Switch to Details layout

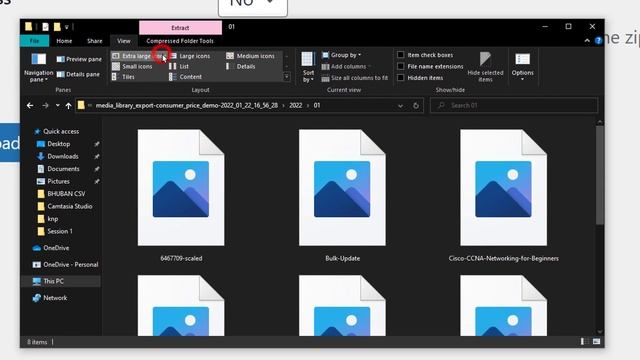pyautogui.click(x=241, y=66)
